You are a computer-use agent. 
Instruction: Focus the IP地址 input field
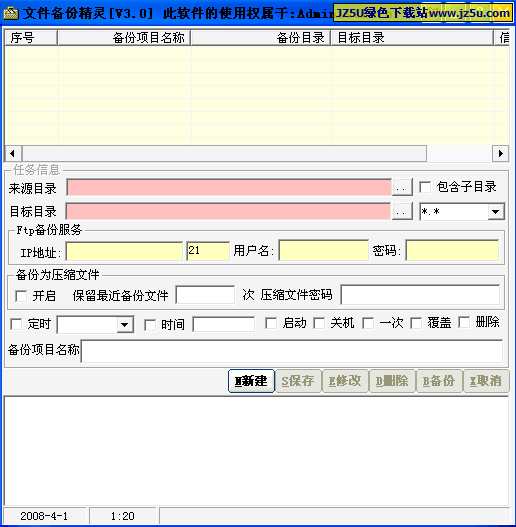coord(124,251)
